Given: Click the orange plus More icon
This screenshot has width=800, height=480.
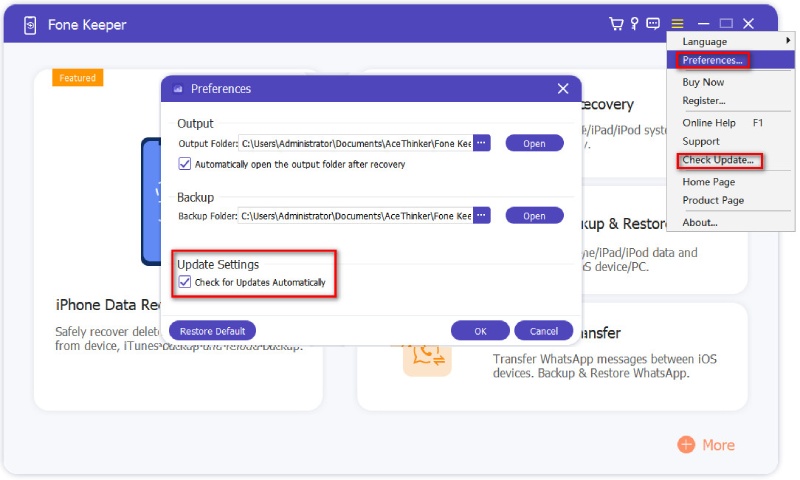Looking at the screenshot, I should 686,445.
